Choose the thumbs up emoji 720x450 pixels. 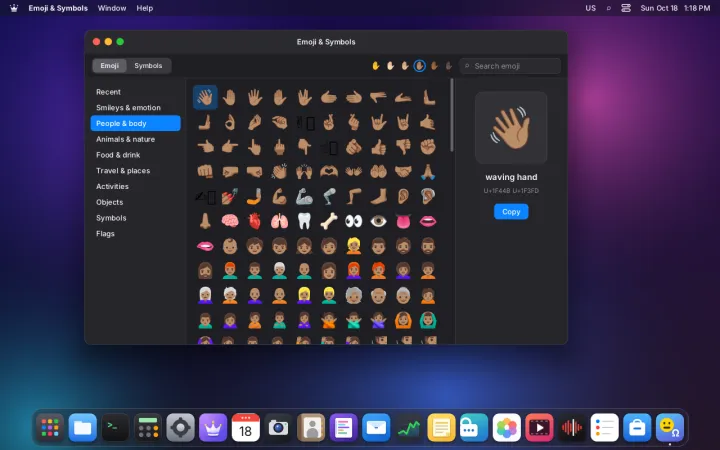pos(378,147)
